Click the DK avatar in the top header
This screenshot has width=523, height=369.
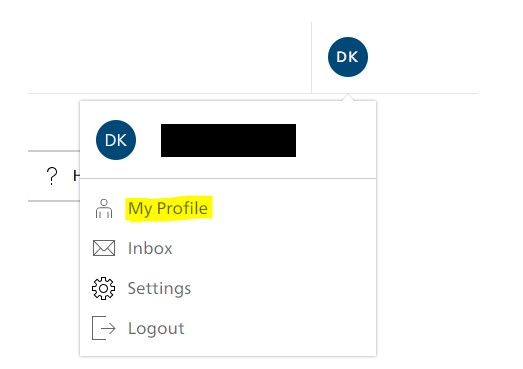[x=348, y=57]
